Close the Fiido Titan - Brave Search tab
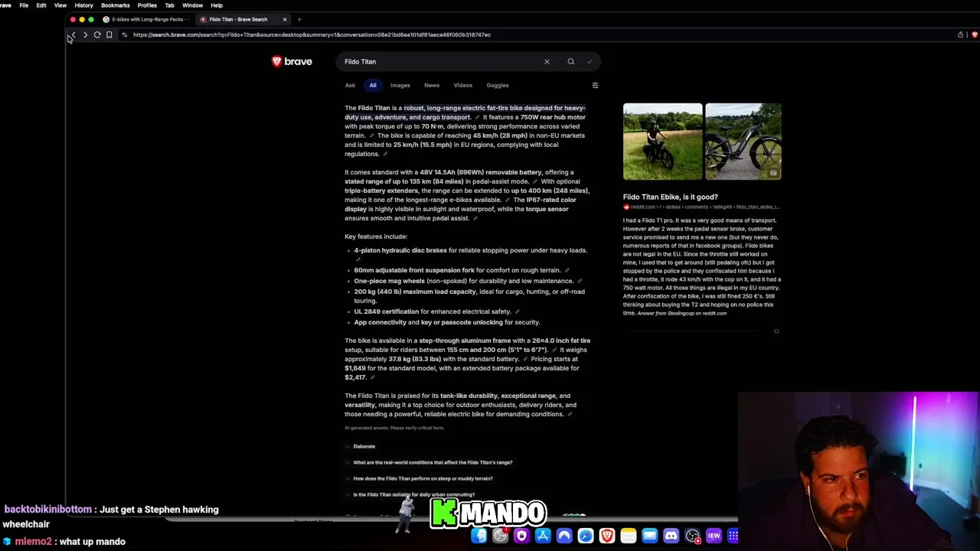The height and width of the screenshot is (551, 980). [285, 19]
